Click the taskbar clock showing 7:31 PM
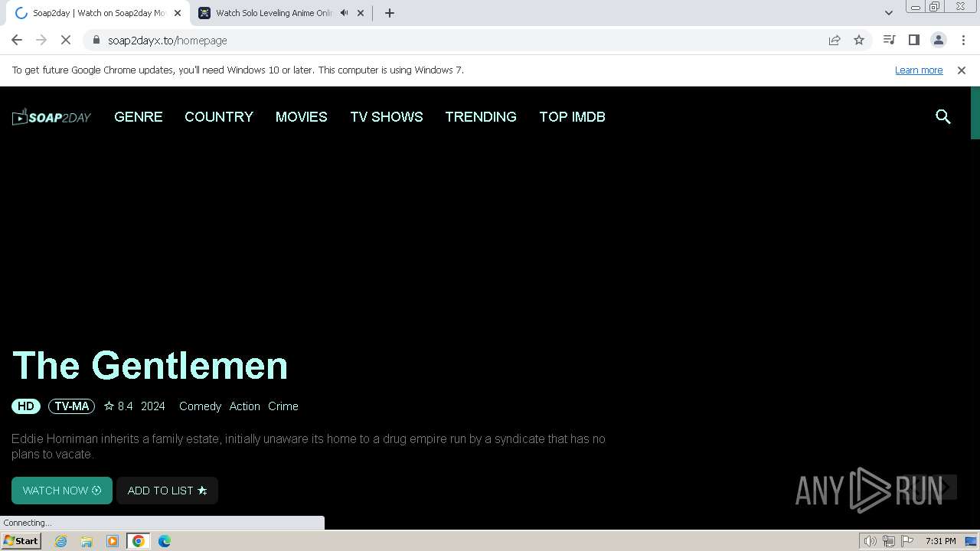This screenshot has height=551, width=980. tap(940, 541)
